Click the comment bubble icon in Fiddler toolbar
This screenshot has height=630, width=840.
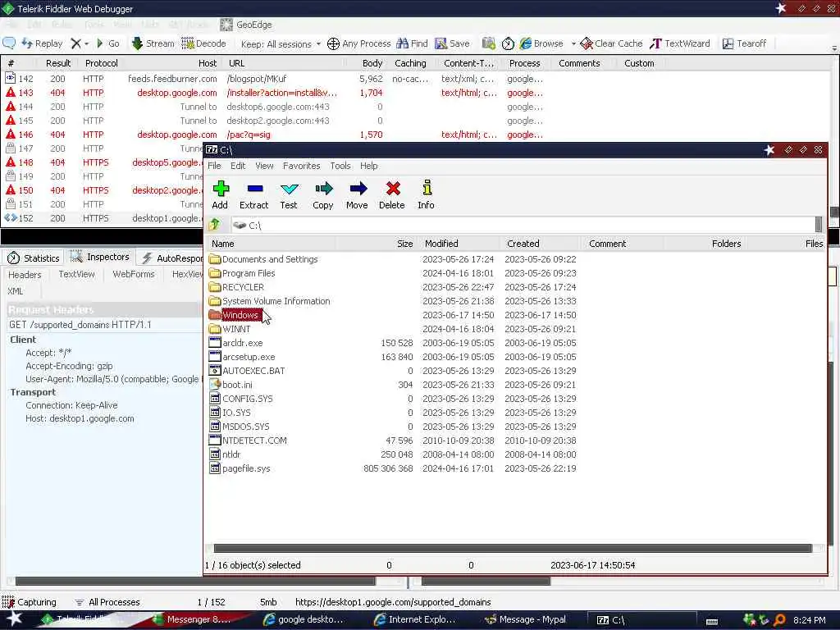(x=9, y=43)
